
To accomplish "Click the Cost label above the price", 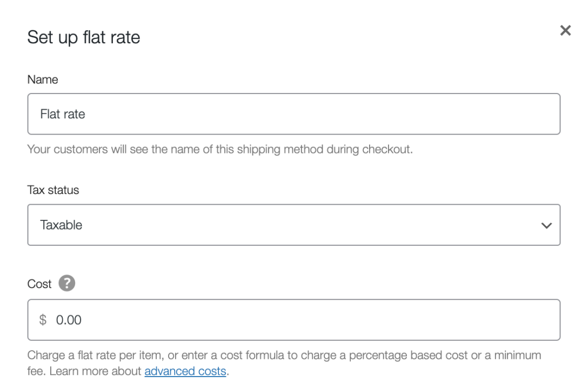I will coord(39,283).
